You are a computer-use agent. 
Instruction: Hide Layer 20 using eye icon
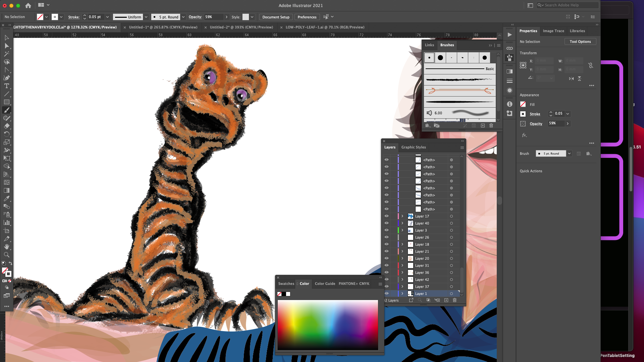pos(386,258)
